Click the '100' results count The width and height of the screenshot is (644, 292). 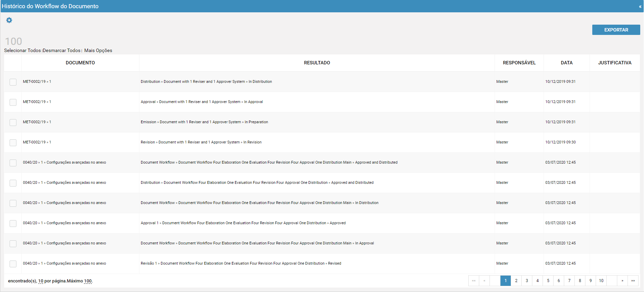pyautogui.click(x=13, y=41)
